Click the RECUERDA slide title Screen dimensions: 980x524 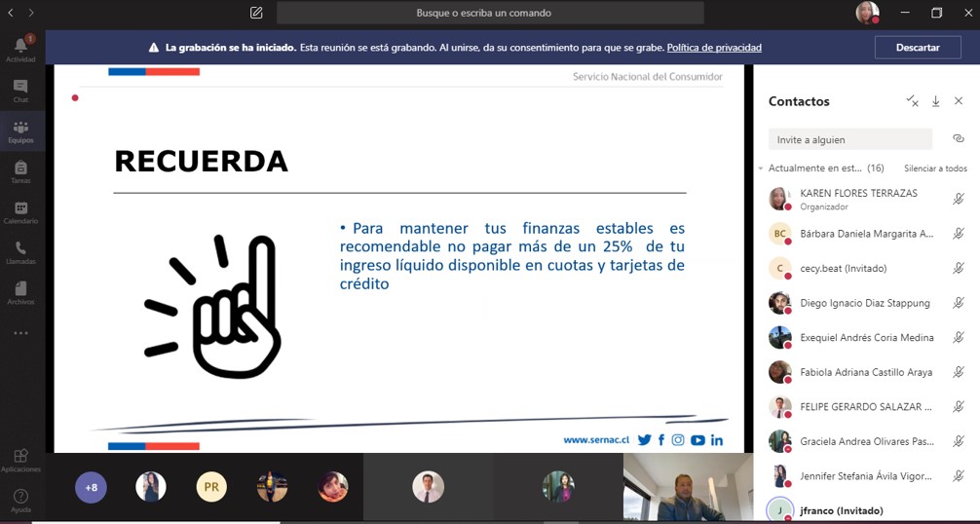pos(202,161)
